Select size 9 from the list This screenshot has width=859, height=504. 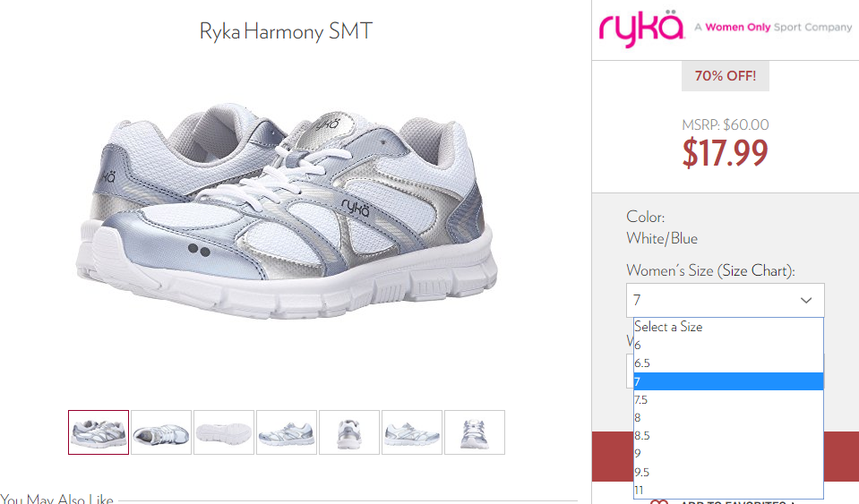(x=728, y=454)
